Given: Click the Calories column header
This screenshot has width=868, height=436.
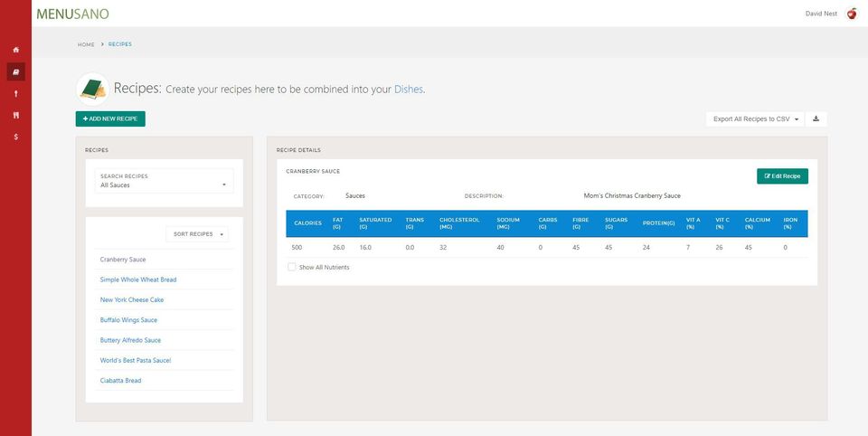Looking at the screenshot, I should [x=307, y=223].
